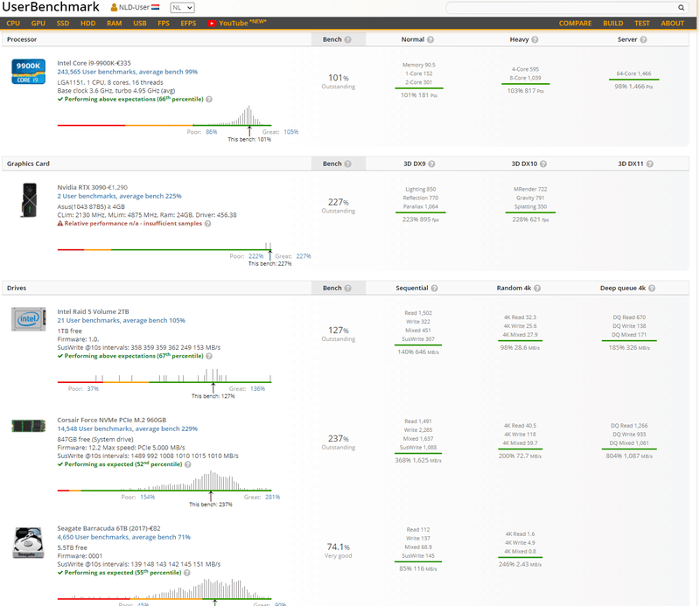Open the CPU menu item
Image resolution: width=700 pixels, height=606 pixels.
click(13, 24)
